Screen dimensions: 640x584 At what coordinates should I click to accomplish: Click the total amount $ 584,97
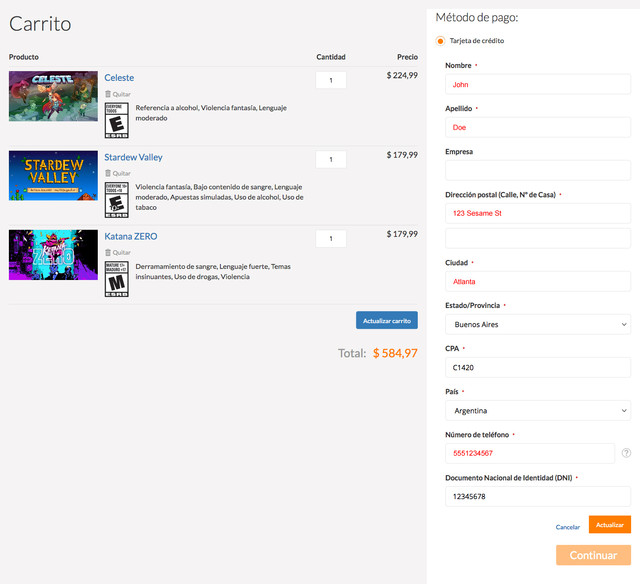(x=395, y=353)
